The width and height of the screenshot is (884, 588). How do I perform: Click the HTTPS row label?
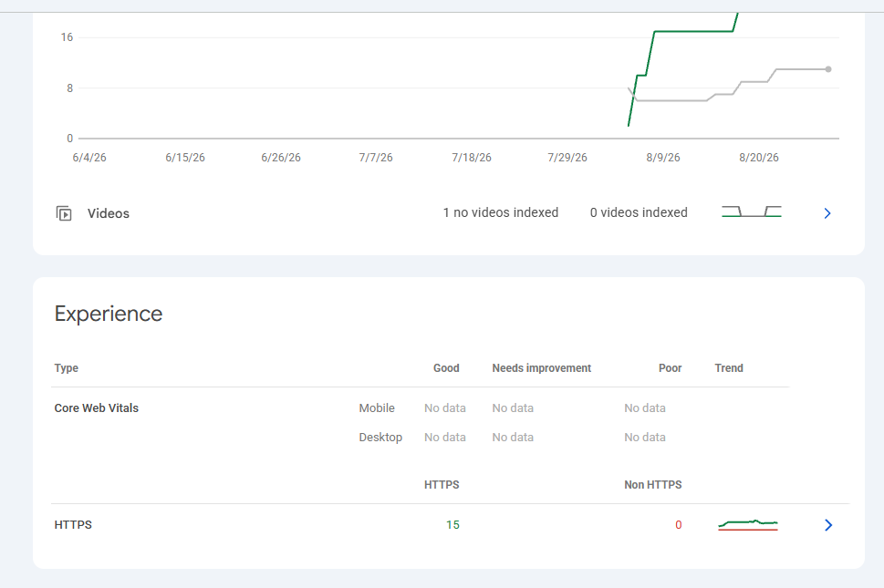coord(73,525)
